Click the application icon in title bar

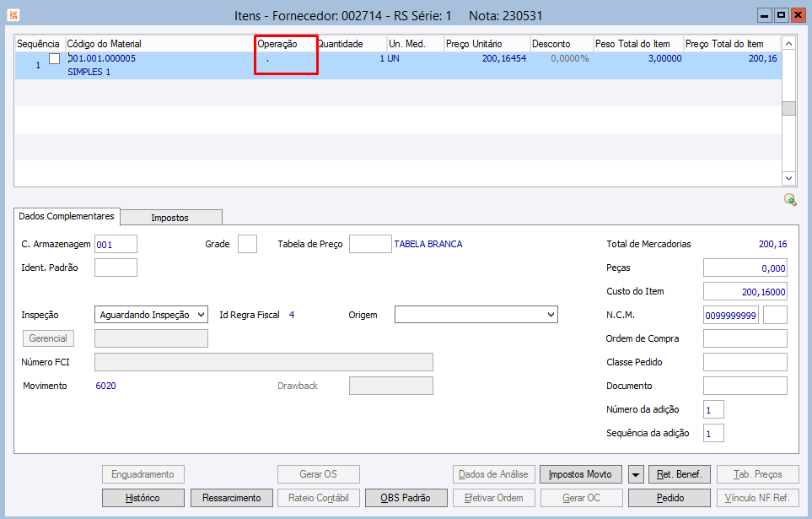[13, 15]
